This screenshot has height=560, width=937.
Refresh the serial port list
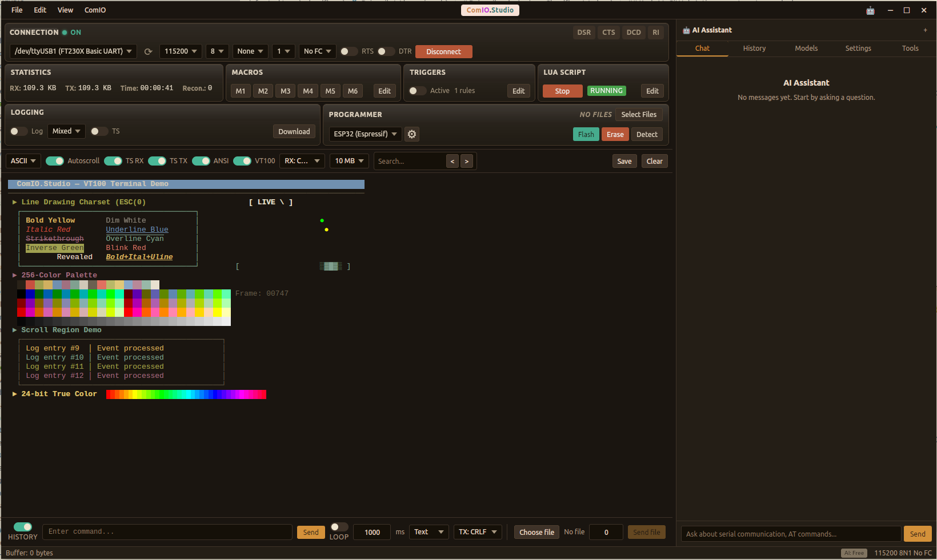[x=148, y=51]
